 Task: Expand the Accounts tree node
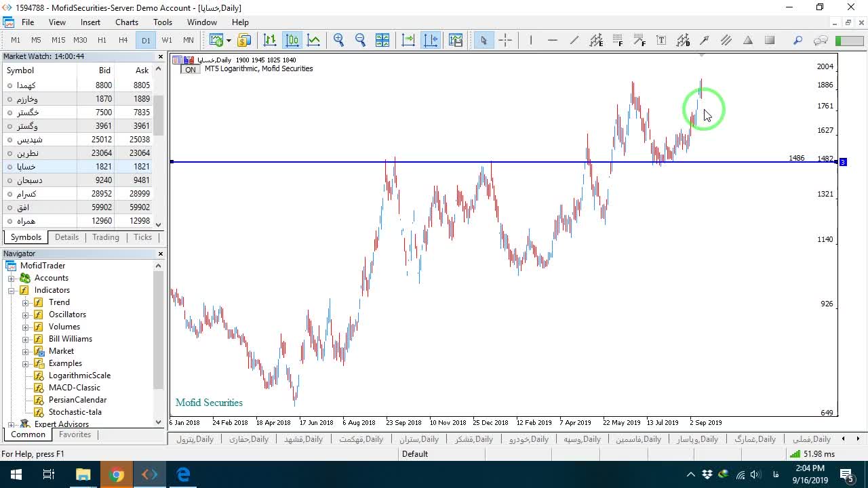click(x=12, y=278)
